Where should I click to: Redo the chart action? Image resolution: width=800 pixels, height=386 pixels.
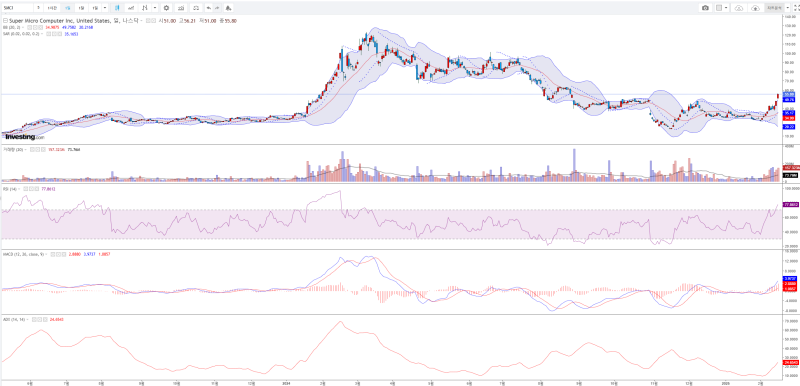[x=217, y=8]
